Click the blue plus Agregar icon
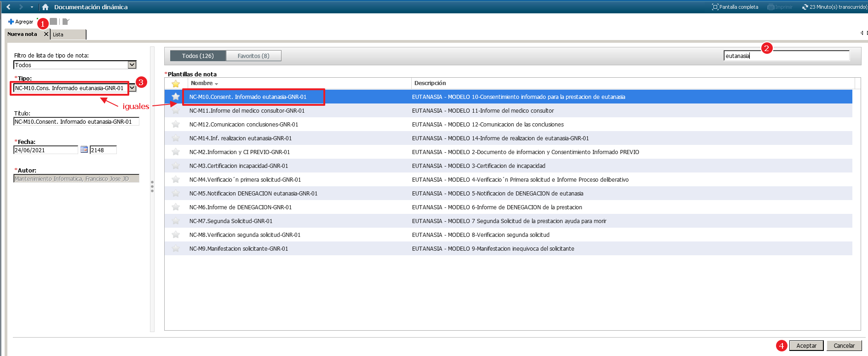Viewport: 868px width, 356px height. pyautogui.click(x=11, y=22)
